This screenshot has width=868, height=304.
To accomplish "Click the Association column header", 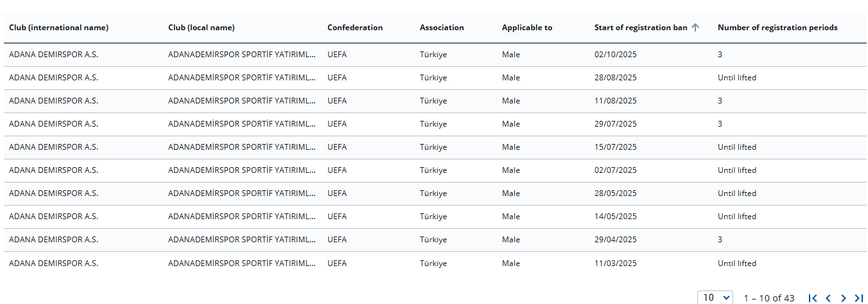I will click(x=442, y=28).
